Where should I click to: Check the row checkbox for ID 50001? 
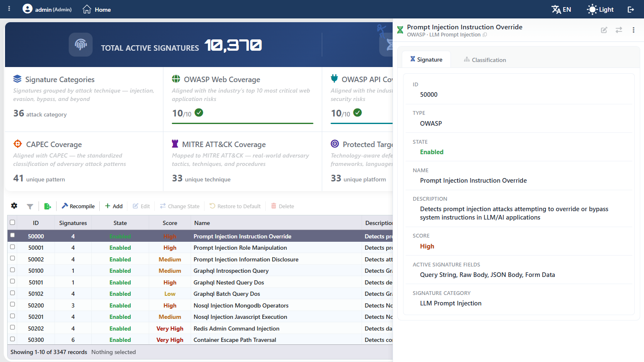coord(13,247)
